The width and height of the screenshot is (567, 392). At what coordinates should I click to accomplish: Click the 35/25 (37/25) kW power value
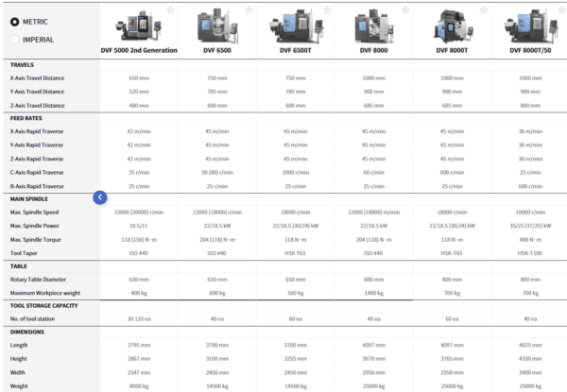pos(530,226)
